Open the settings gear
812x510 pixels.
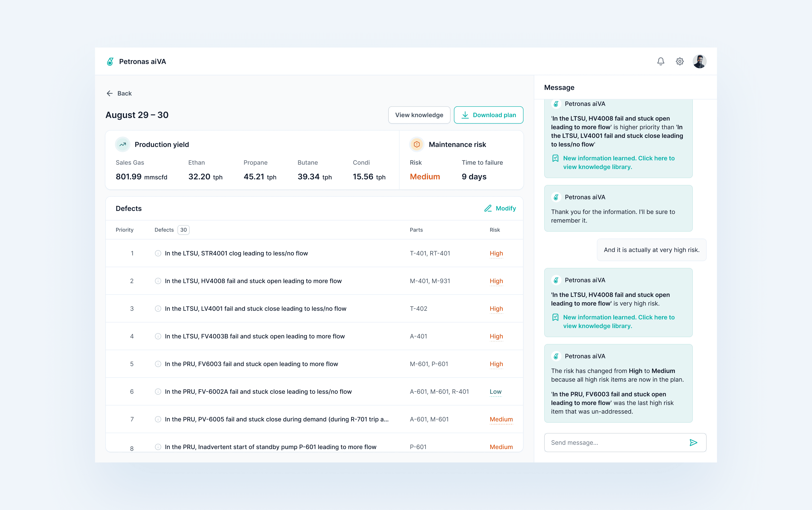tap(680, 61)
